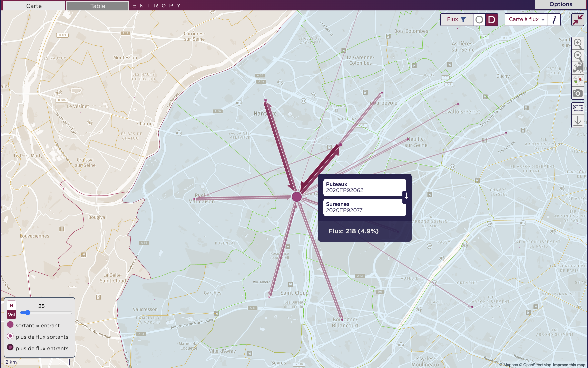Viewport: 588px width, 368px height.
Task: Select the Courbevoie flow node
Action: 382,92
